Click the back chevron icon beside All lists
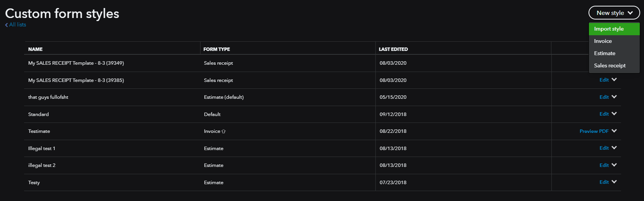644x201 pixels. (x=7, y=25)
